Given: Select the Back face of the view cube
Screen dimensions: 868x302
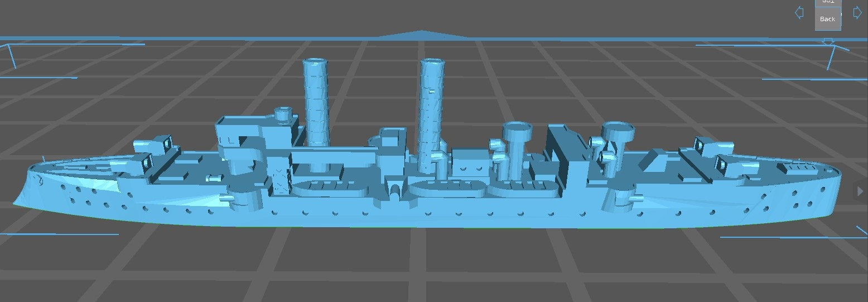Looking at the screenshot, I should (x=827, y=19).
